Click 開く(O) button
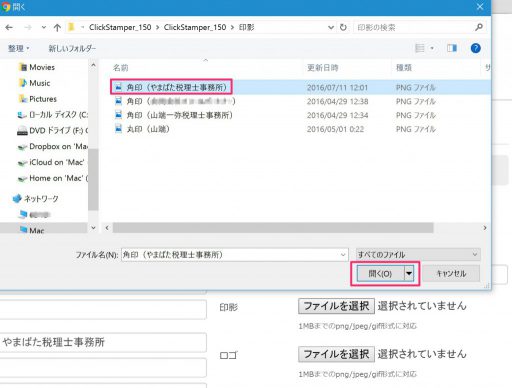Screen dimensions: 512x388 pyautogui.click(x=380, y=274)
